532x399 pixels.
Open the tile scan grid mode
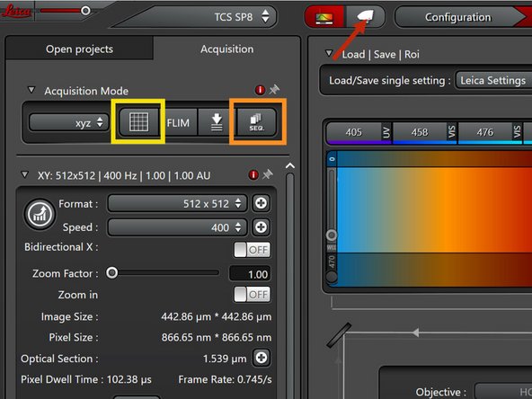pyautogui.click(x=138, y=122)
